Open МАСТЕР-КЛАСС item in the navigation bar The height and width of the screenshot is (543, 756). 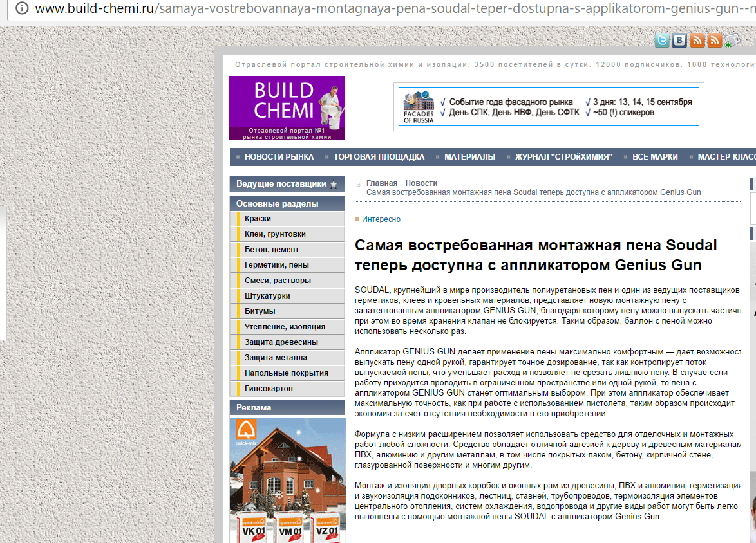pyautogui.click(x=726, y=157)
